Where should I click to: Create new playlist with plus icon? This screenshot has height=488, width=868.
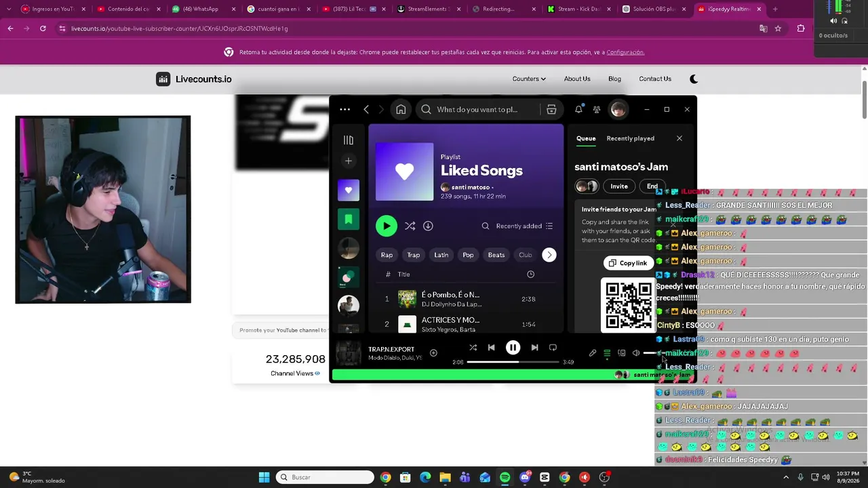(349, 161)
